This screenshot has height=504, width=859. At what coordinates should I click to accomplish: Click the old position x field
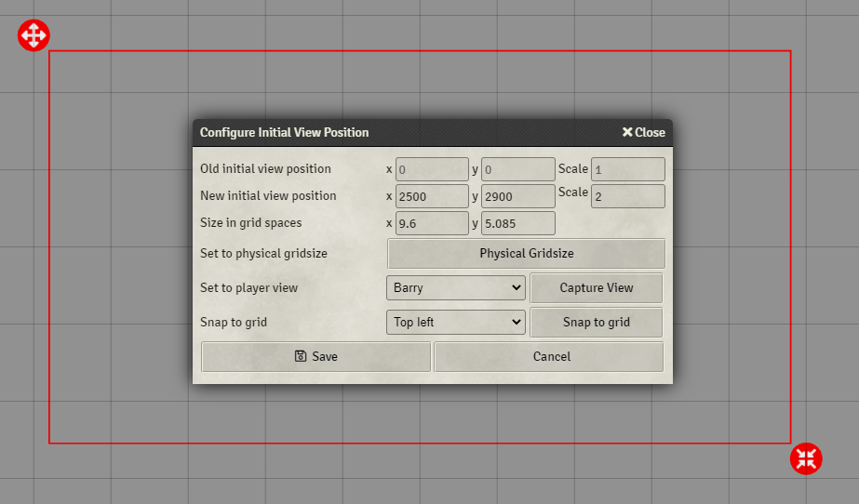(x=432, y=169)
